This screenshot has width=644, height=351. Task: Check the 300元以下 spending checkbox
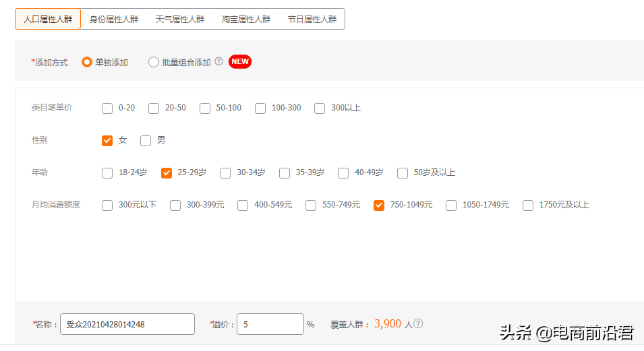107,205
